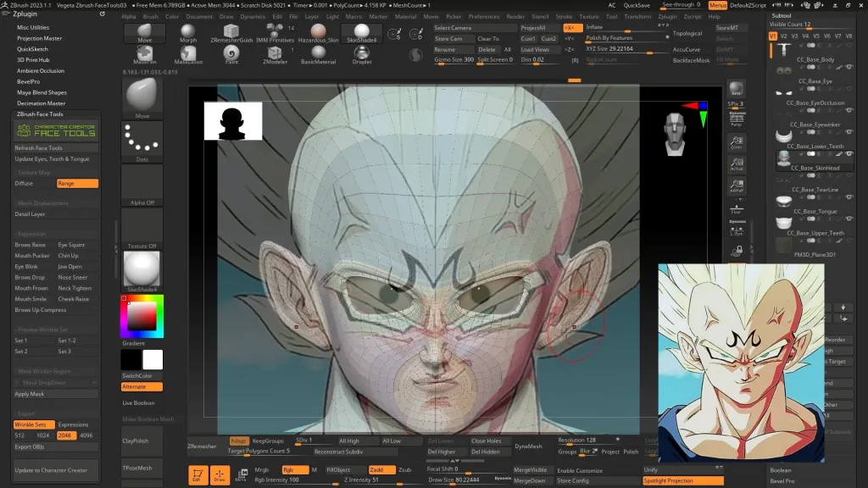Click Update to Character Creator

[56, 470]
